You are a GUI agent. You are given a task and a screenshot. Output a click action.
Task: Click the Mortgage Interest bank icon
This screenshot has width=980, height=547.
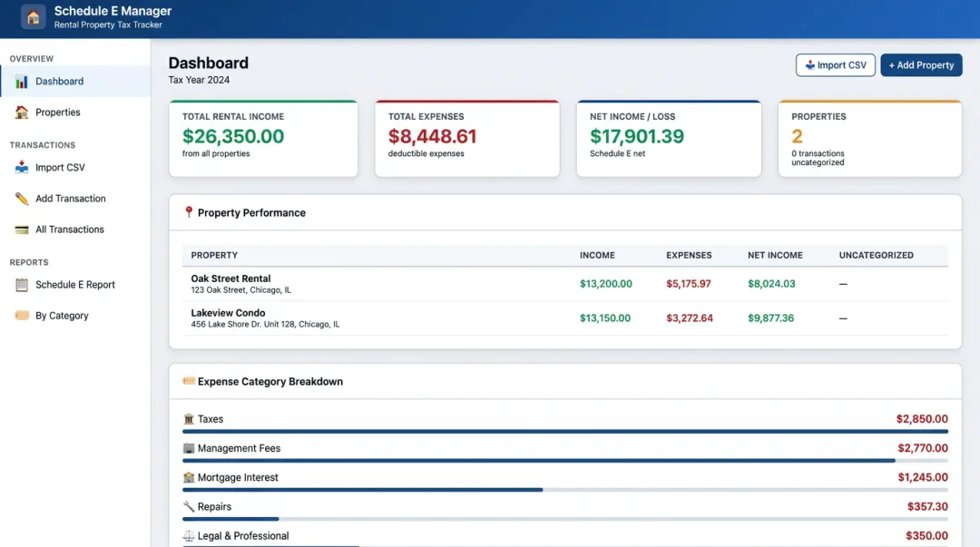tap(189, 478)
